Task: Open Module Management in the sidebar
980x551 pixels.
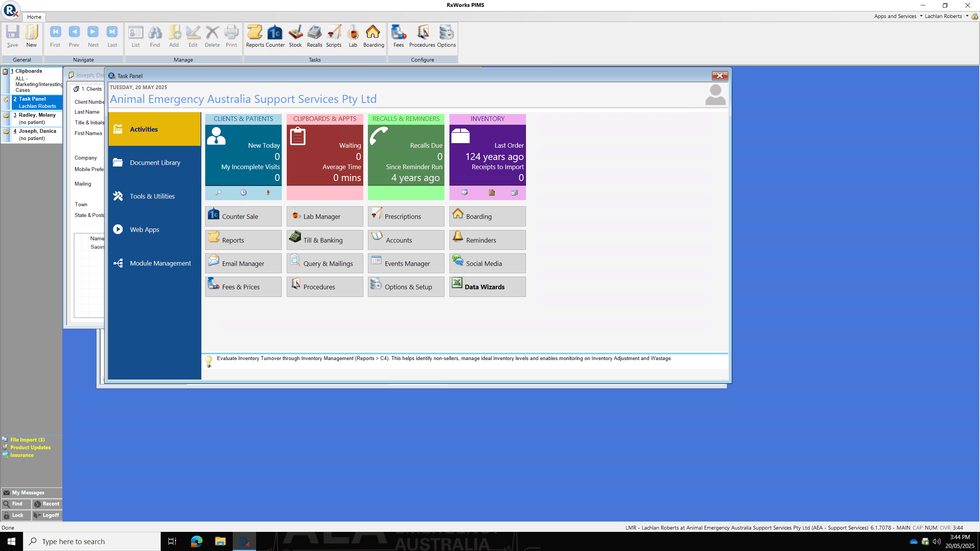Action: 155,263
